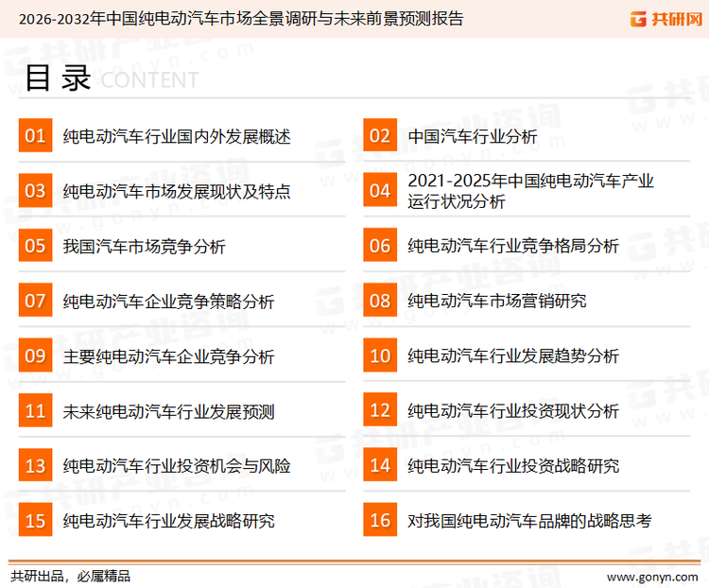Screen dimensions: 709x588
Task: Click the orange 03 number badge
Action: pos(35,190)
